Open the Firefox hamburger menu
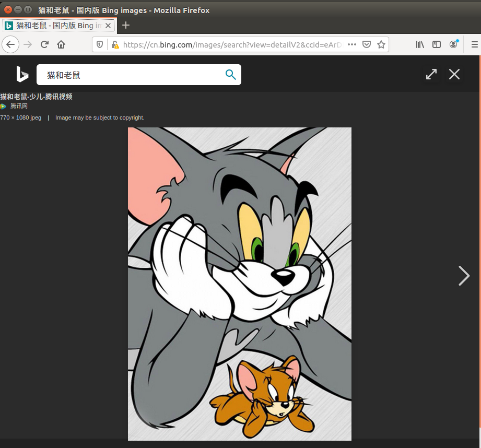The height and width of the screenshot is (448, 481). [x=474, y=44]
